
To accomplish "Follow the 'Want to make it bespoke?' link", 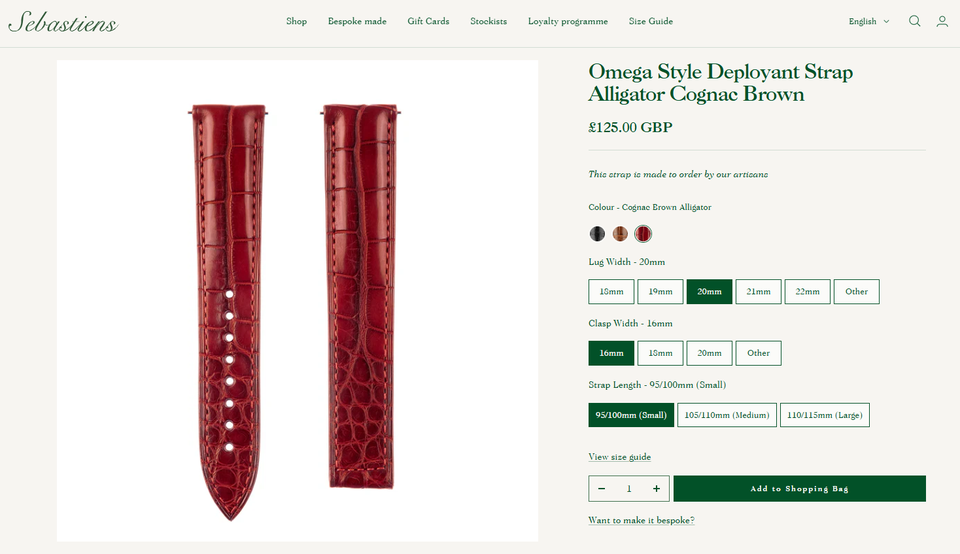I will pyautogui.click(x=641, y=520).
